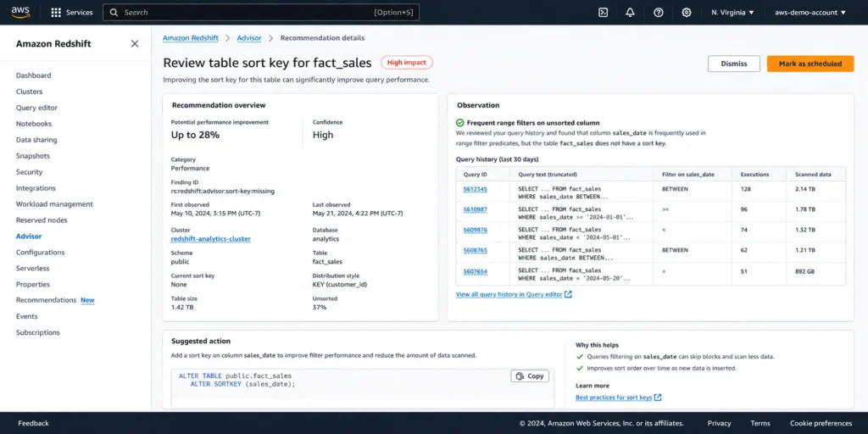Click Feedback in the footer

tap(33, 423)
